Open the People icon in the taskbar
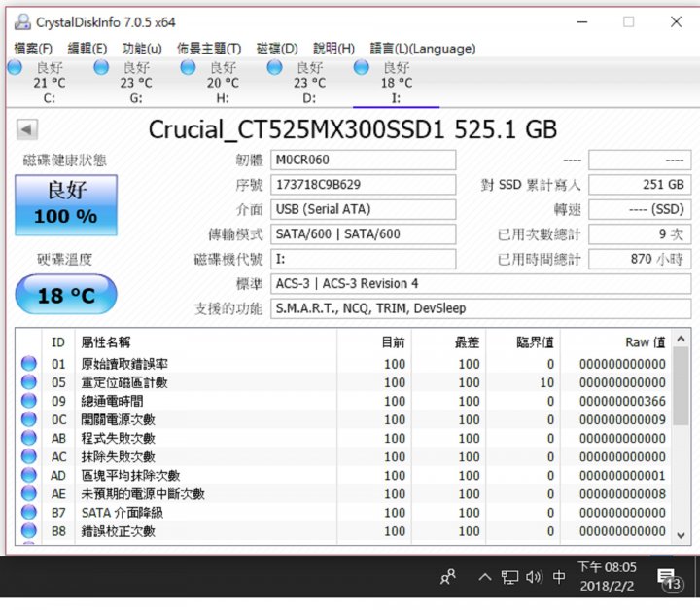The image size is (700, 610). 448,577
